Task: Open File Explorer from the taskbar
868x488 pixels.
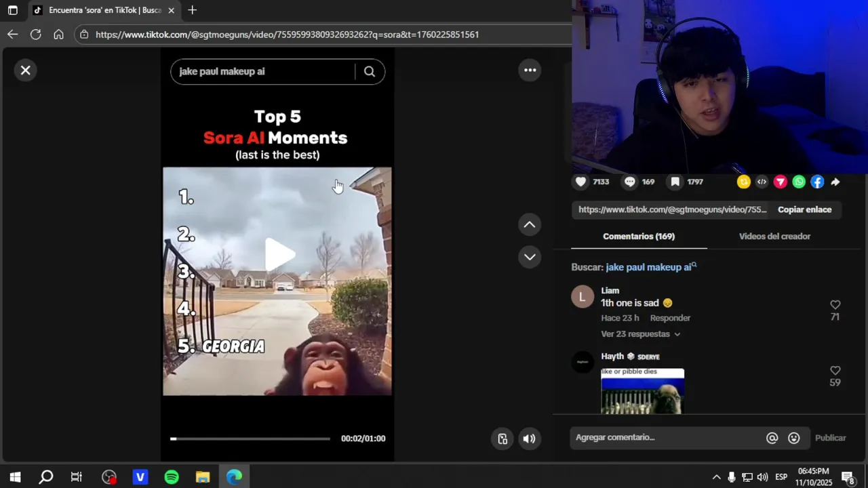Action: (203, 477)
